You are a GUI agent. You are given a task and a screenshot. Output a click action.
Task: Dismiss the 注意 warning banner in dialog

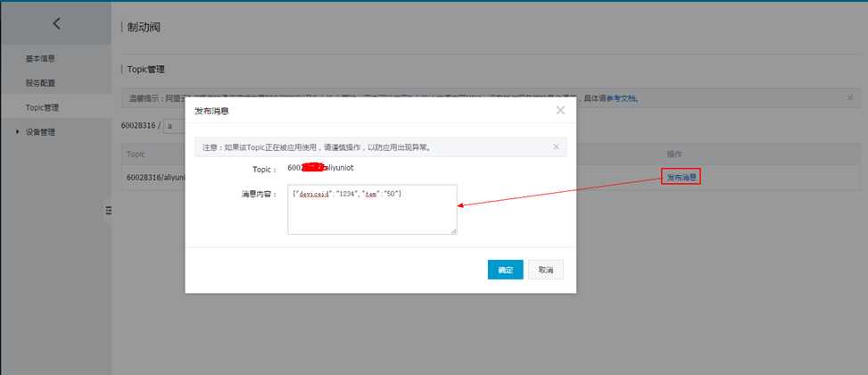pos(556,146)
